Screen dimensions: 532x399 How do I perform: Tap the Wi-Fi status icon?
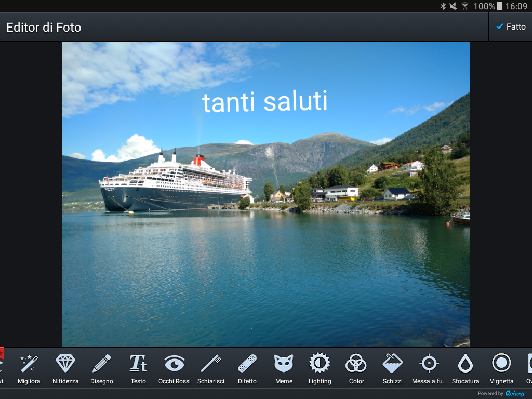pos(465,6)
